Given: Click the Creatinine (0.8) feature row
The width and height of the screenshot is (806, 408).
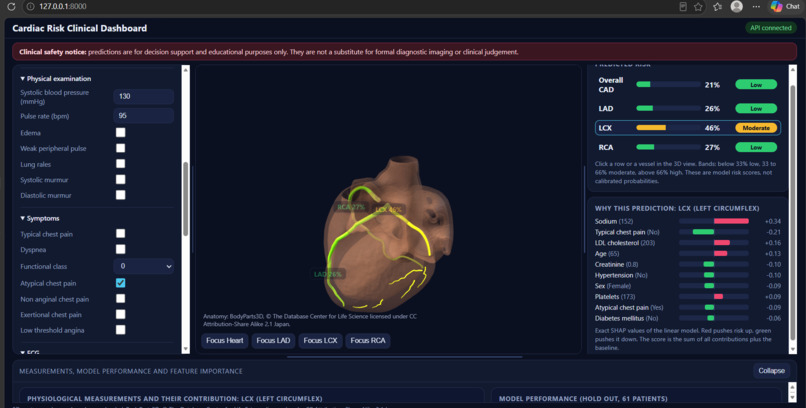Looking at the screenshot, I should pyautogui.click(x=688, y=264).
